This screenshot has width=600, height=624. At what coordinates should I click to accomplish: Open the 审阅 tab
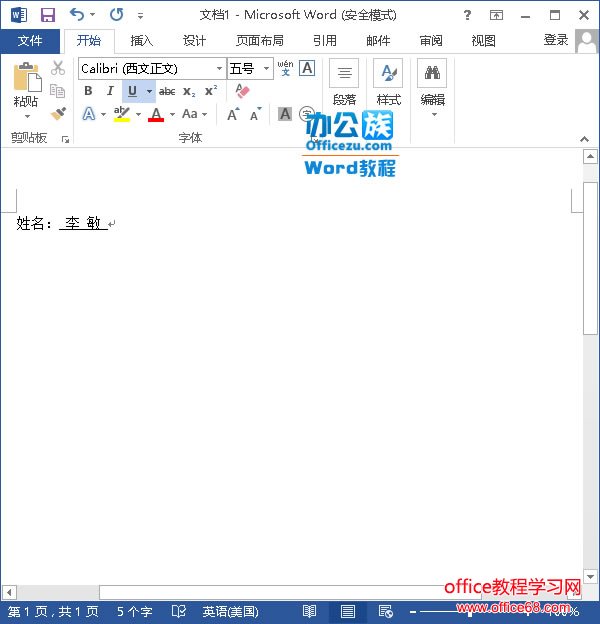431,41
